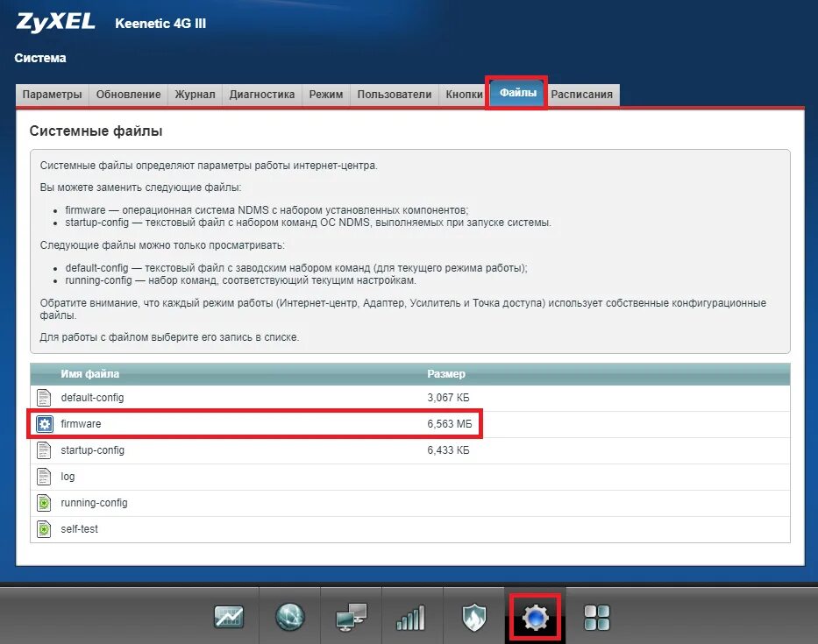Viewport: 818px width, 644px height.
Task: Switch to the Пользователи tab
Action: coord(395,94)
